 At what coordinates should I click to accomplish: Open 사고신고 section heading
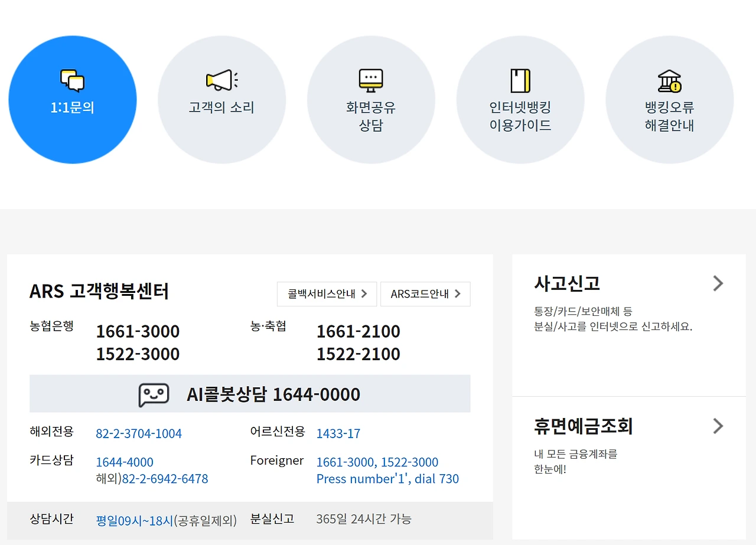(567, 283)
